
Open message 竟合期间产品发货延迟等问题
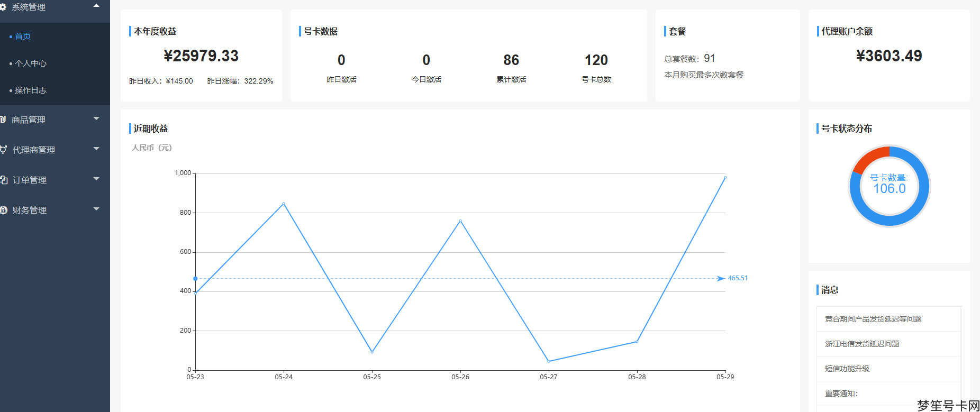[873, 319]
